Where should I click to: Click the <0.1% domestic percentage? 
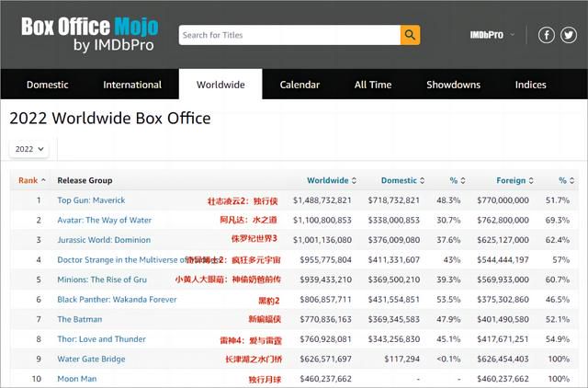tap(448, 359)
